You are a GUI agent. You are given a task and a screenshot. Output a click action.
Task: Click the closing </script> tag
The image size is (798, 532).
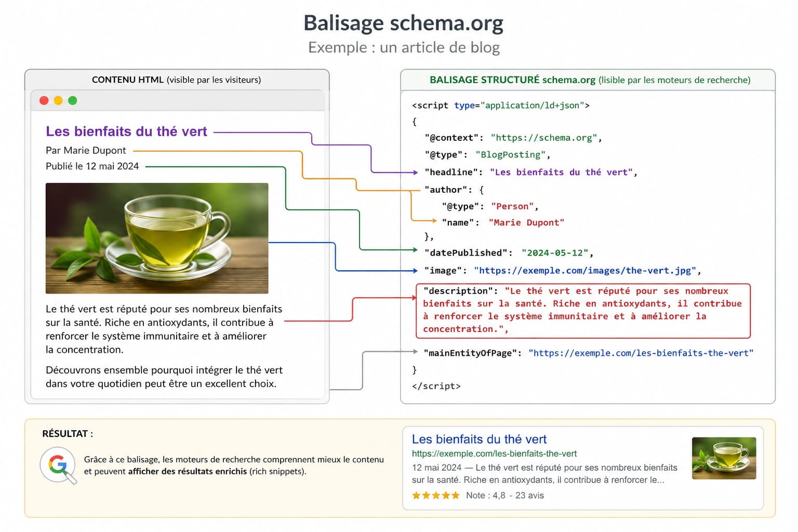(x=436, y=386)
